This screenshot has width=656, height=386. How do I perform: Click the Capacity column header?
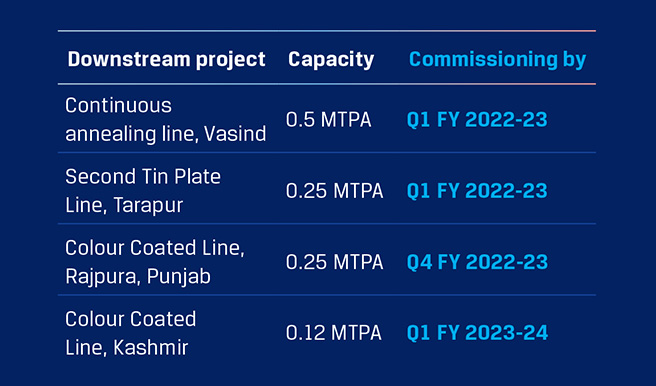(331, 59)
